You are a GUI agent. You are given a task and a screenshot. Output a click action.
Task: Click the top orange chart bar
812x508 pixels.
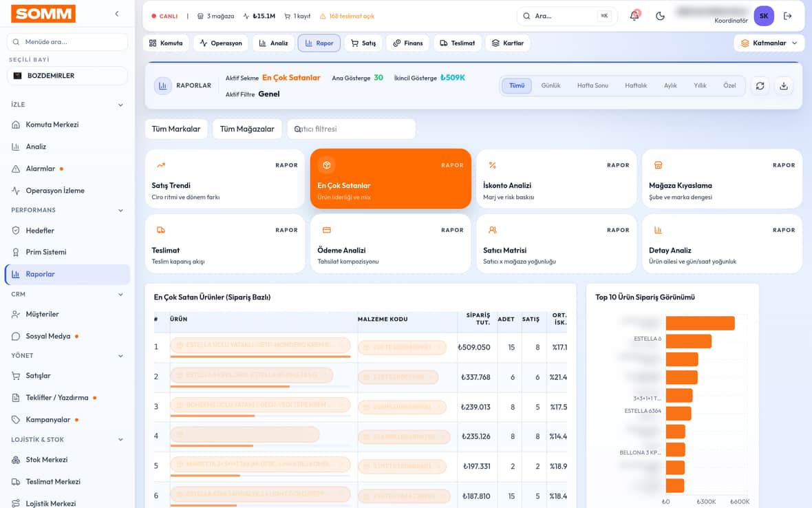[x=700, y=323]
